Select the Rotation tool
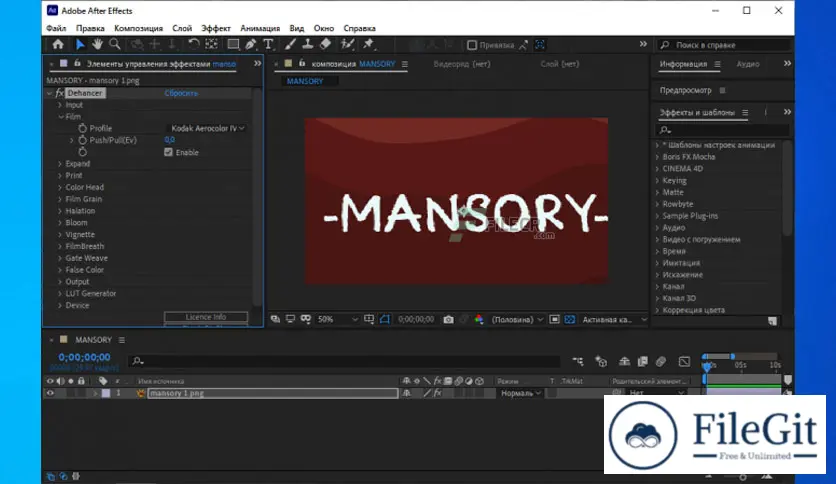The image size is (836, 484). click(194, 45)
